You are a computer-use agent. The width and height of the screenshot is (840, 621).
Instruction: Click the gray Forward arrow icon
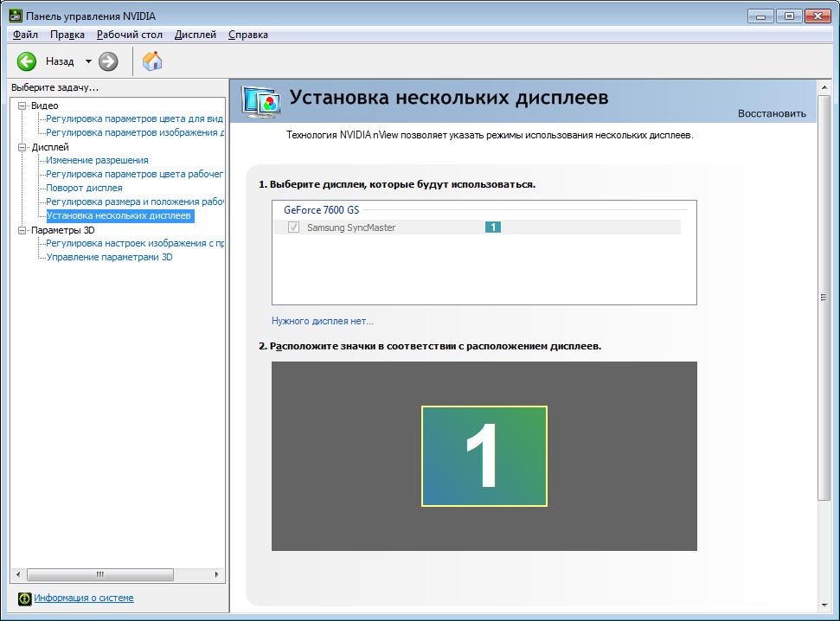pos(108,61)
